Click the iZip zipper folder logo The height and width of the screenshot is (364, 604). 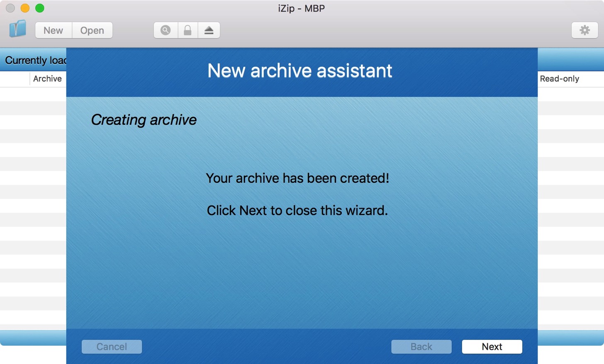17,29
